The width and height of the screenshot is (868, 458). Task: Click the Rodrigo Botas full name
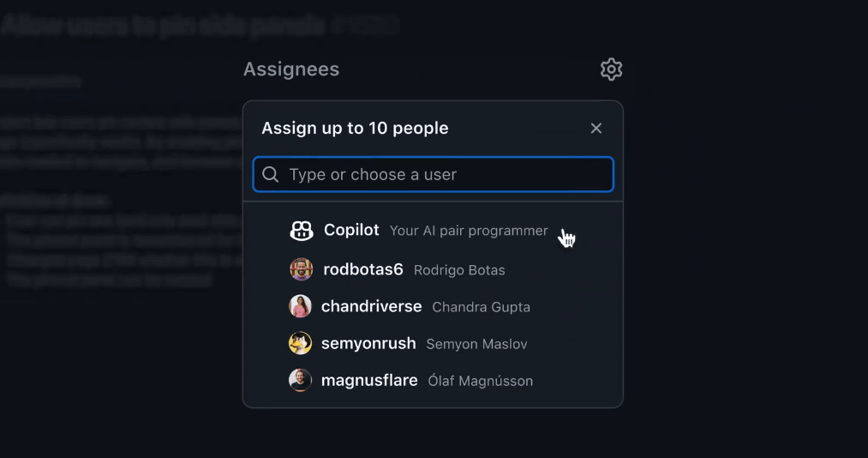pos(459,270)
